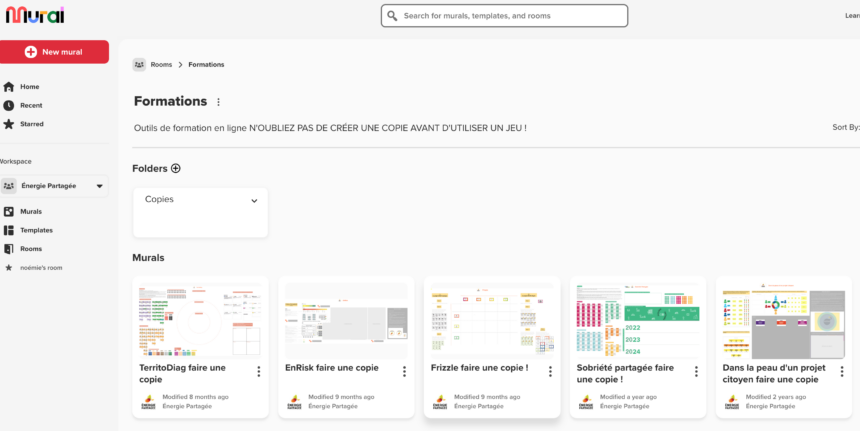Open Templates section in the sidebar
860x431 pixels.
pos(36,230)
